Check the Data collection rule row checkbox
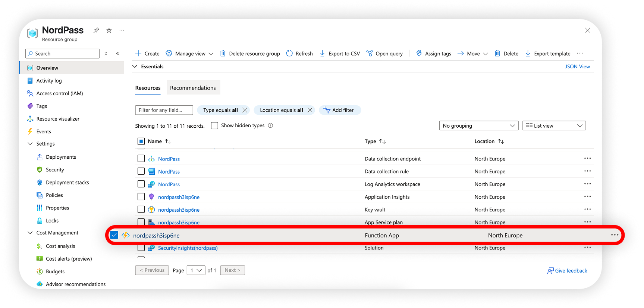The width and height of the screenshot is (644, 308). (141, 171)
